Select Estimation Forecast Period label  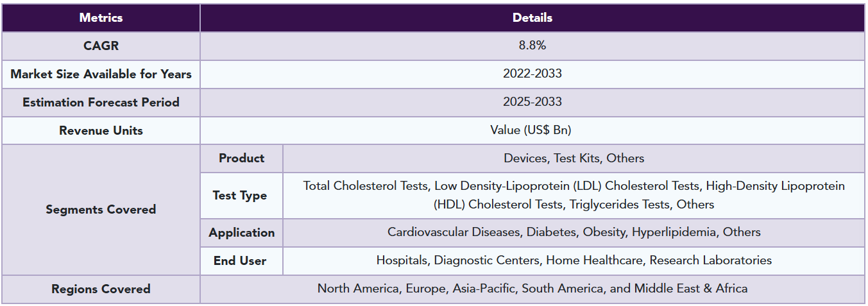click(x=101, y=103)
